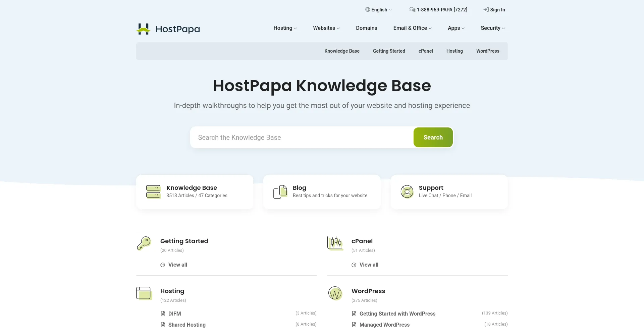Viewport: 644px width, 333px height.
Task: Expand the Hosting navigation dropdown
Action: [x=285, y=28]
